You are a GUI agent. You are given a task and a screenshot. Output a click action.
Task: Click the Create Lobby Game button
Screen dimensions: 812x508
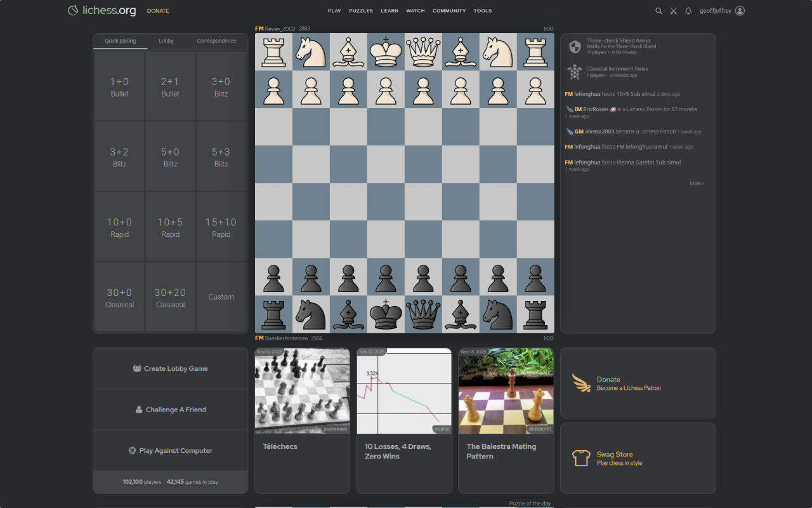tap(170, 368)
